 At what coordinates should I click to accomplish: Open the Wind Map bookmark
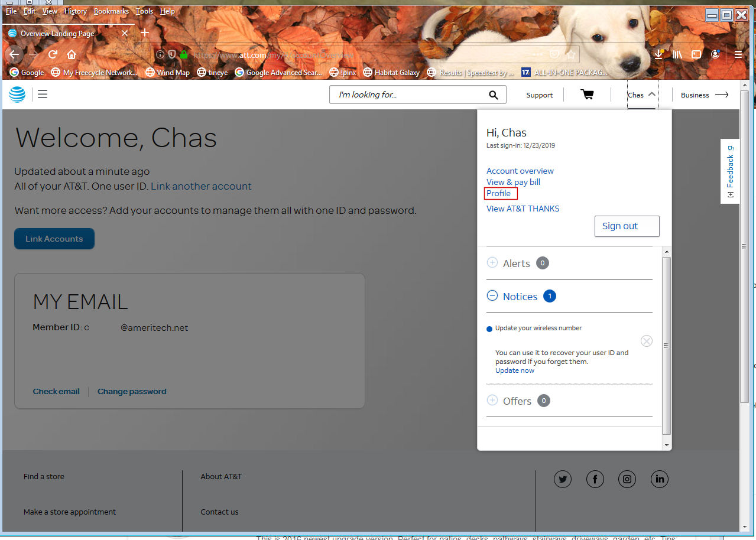click(168, 73)
